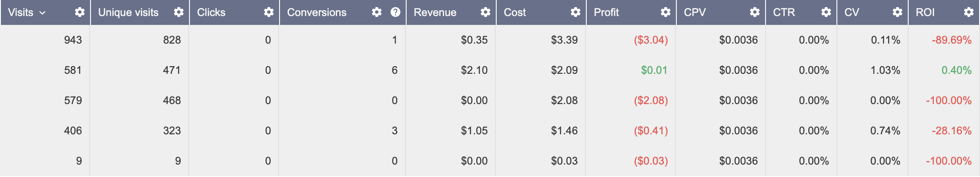Screen dimensions: 980x177
Task: Open settings gear for Unique visits column
Action: coord(179,12)
